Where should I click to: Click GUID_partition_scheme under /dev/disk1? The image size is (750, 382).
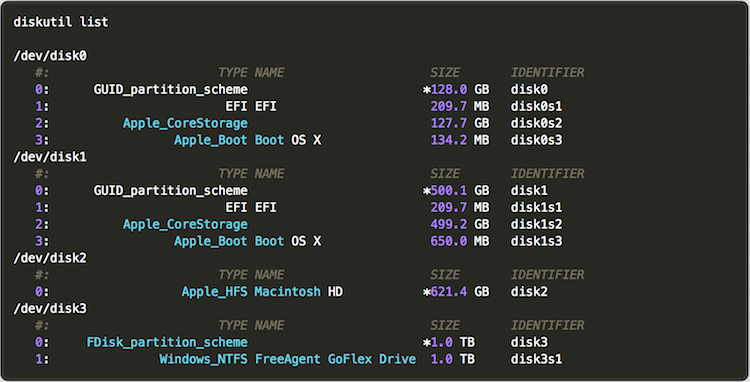pyautogui.click(x=171, y=190)
